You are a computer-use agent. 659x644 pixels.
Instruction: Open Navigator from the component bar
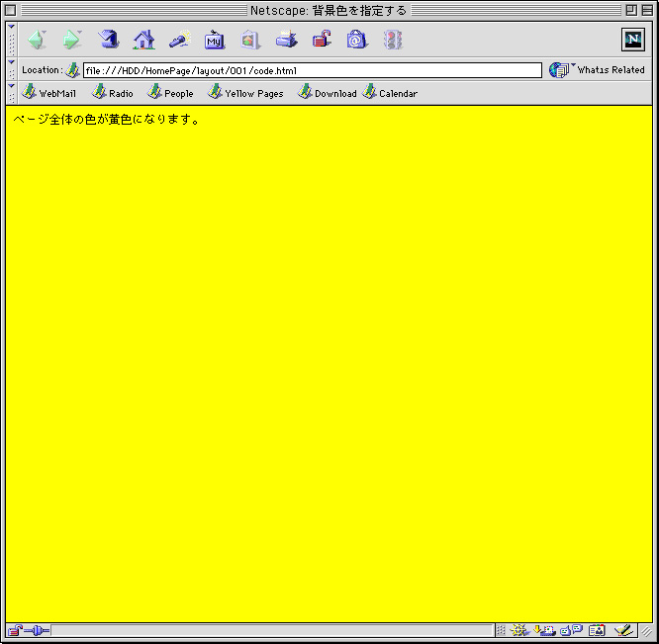(x=519, y=630)
